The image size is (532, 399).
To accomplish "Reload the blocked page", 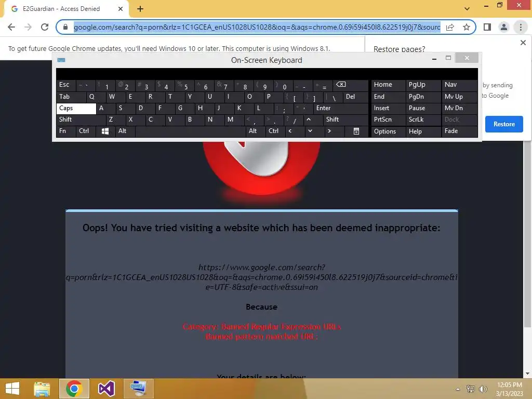I will point(45,27).
